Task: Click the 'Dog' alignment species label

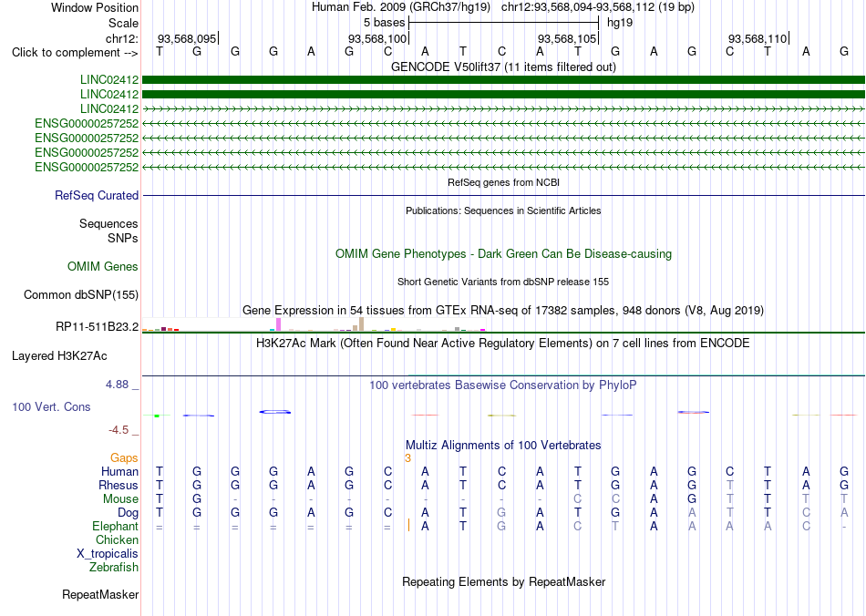Action: [x=129, y=513]
